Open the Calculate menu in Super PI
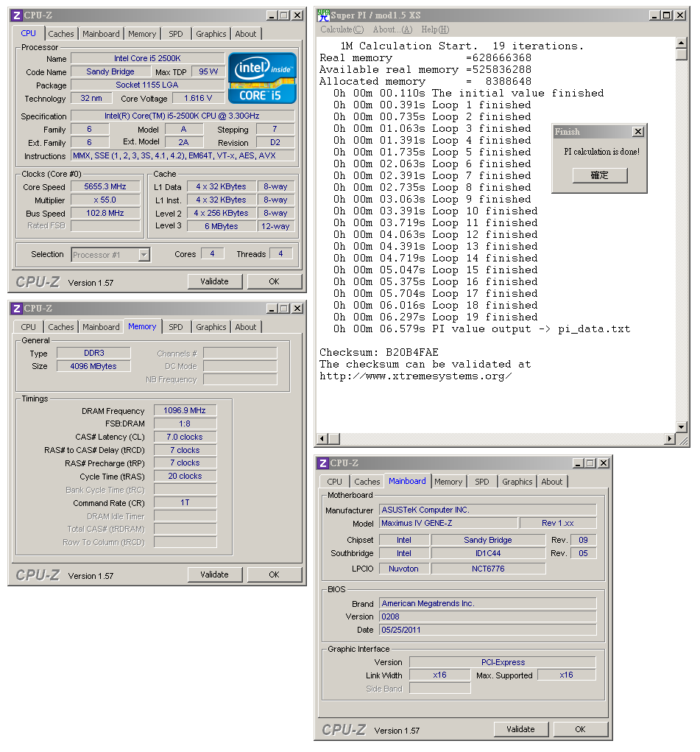The height and width of the screenshot is (752, 700). (x=342, y=29)
